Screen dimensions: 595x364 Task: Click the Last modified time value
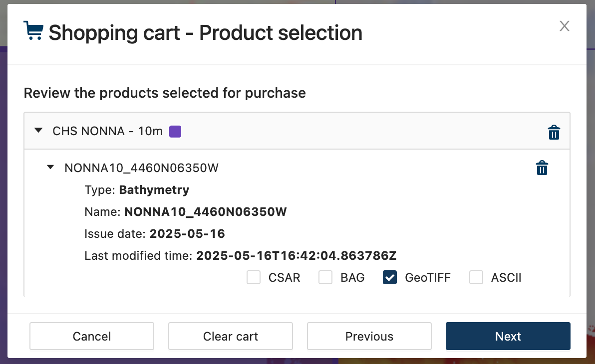(296, 256)
